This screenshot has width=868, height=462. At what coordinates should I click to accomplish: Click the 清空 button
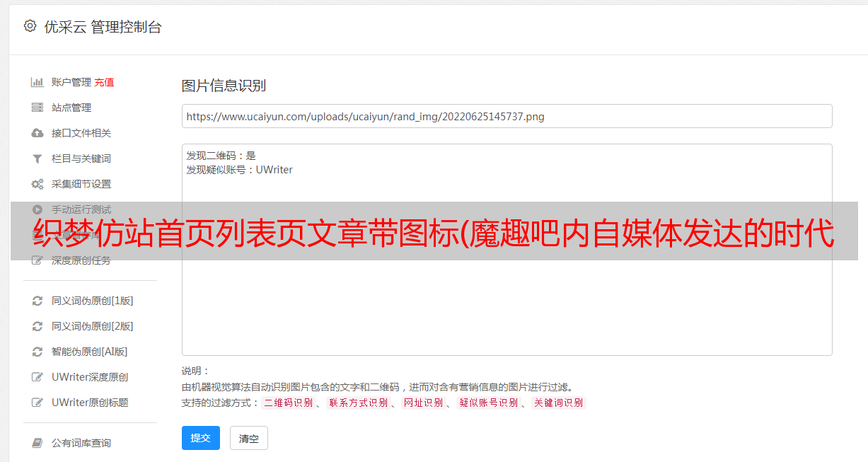[249, 438]
